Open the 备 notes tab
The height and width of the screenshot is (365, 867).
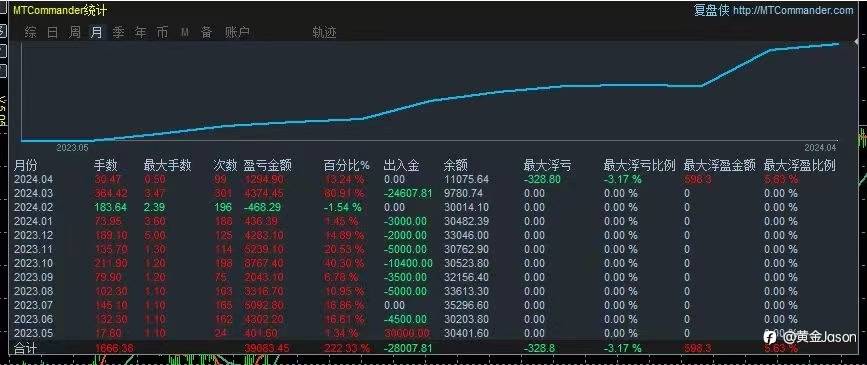[x=206, y=33]
